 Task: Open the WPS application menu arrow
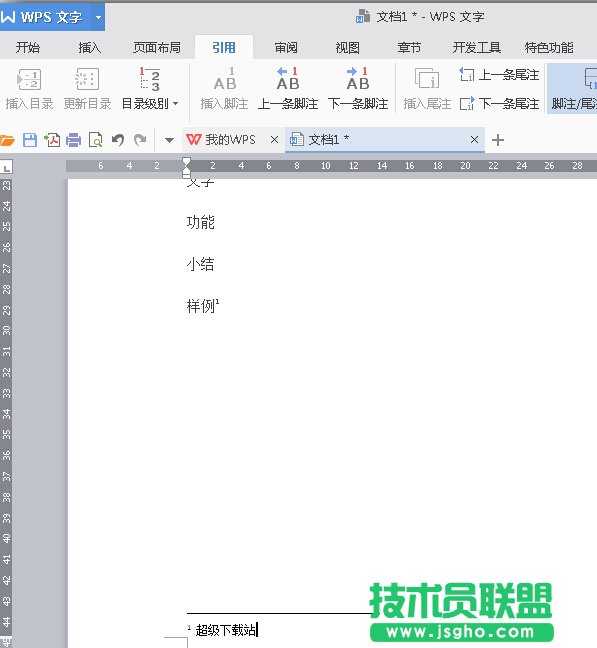click(x=98, y=17)
